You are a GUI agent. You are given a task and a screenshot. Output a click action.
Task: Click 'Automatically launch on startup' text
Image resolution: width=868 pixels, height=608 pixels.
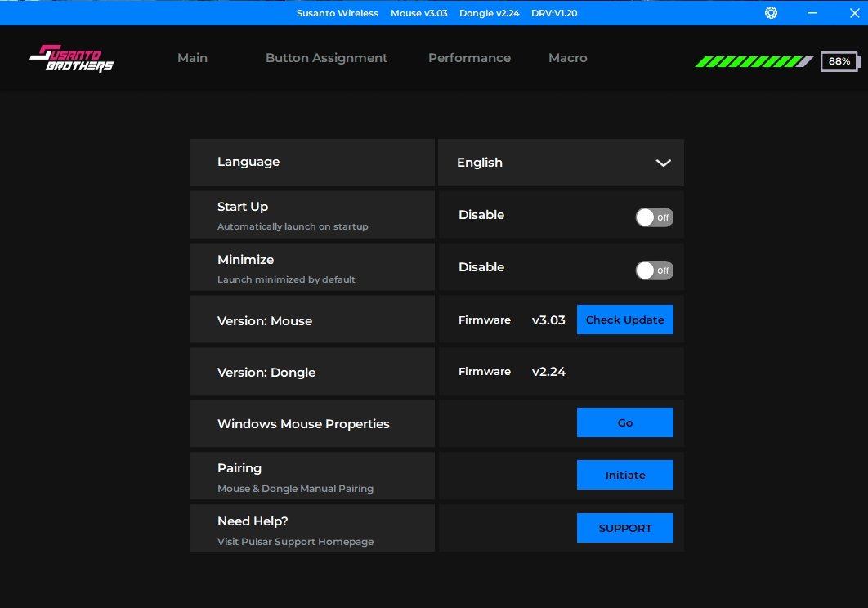pos(293,226)
